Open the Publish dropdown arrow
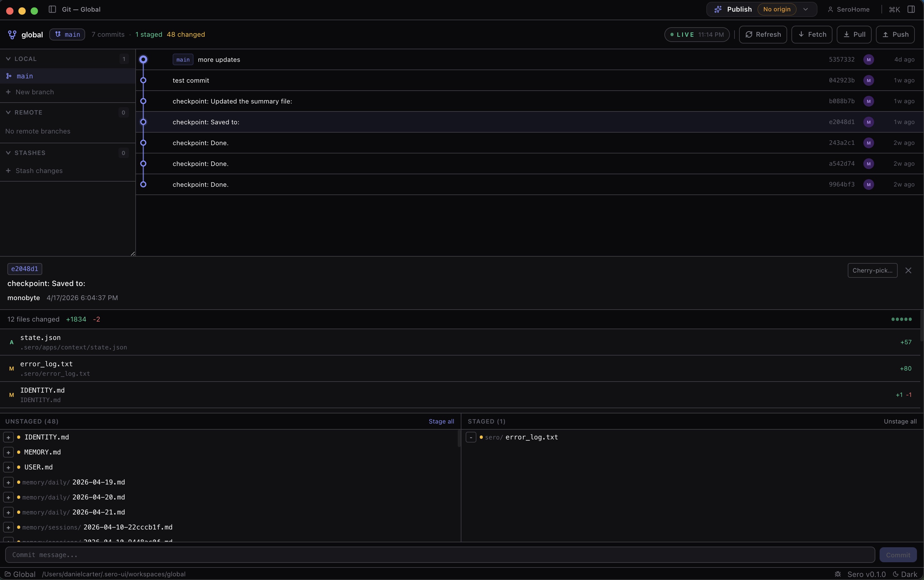Screen dimensions: 924x580 click(x=806, y=9)
